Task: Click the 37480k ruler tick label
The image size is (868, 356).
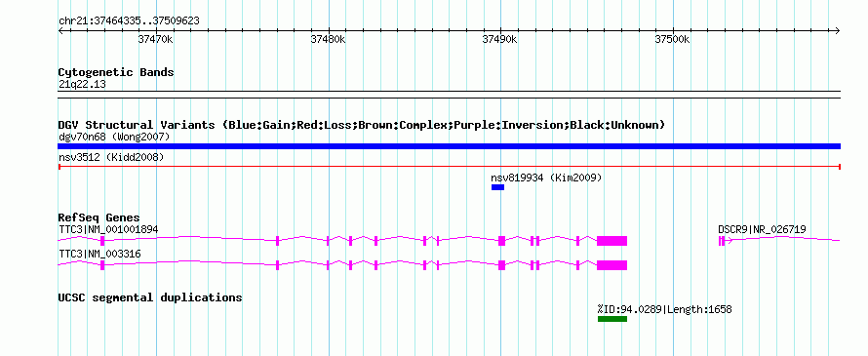Action: [x=329, y=39]
